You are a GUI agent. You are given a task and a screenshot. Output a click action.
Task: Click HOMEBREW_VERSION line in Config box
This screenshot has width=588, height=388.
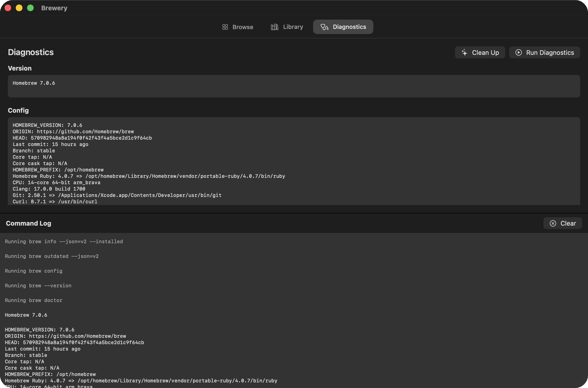[48, 125]
